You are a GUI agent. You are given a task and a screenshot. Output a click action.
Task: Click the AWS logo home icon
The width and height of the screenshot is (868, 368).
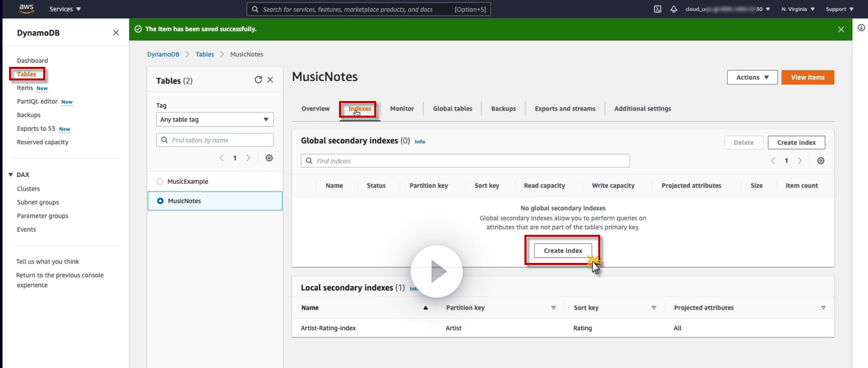click(x=26, y=9)
